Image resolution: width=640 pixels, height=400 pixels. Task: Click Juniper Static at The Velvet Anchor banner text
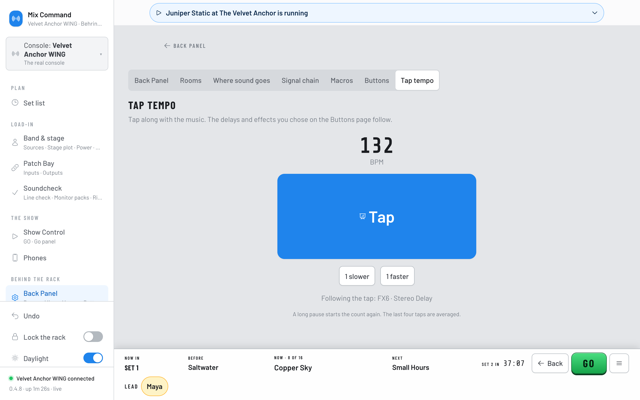237,13
